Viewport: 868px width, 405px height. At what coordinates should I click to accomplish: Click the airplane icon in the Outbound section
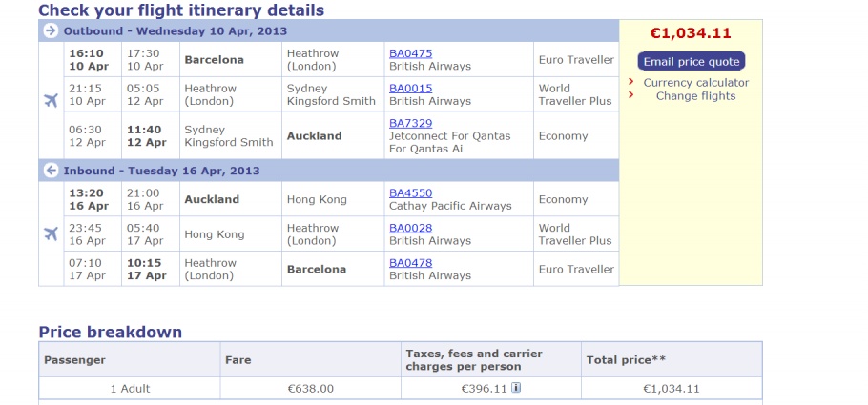(52, 101)
